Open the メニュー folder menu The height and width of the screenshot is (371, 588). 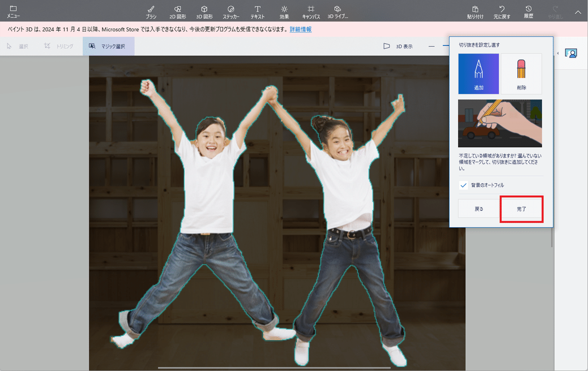(x=13, y=12)
